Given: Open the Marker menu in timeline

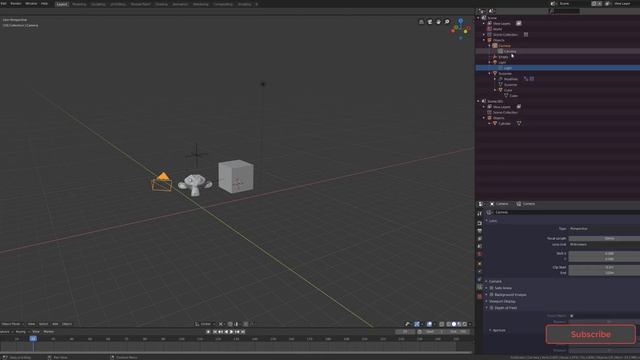Looking at the screenshot, I should coord(49,332).
